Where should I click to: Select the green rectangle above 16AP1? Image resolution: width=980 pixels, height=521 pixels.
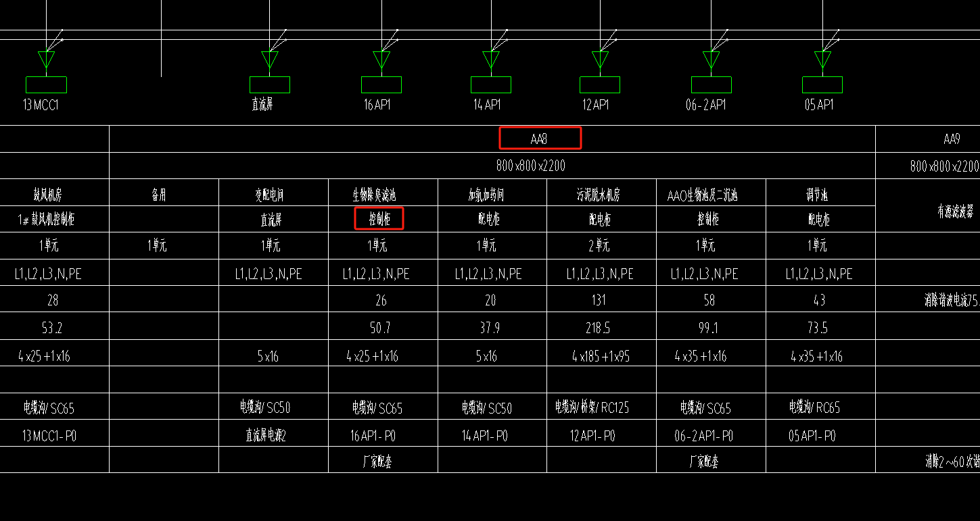[381, 84]
